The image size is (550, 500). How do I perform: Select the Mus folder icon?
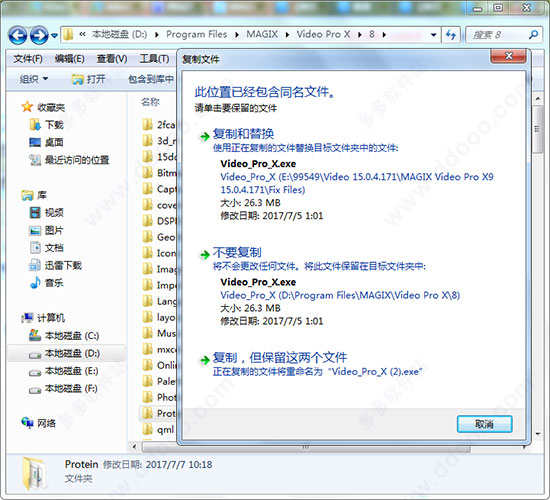click(x=148, y=333)
